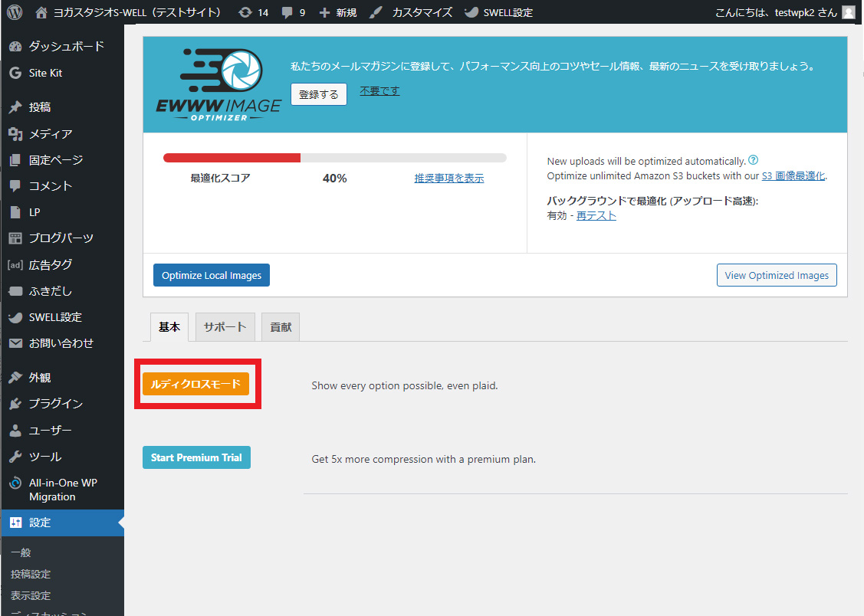Open the updates icon showing 14
Screen dimensions: 864x616
pyautogui.click(x=245, y=12)
